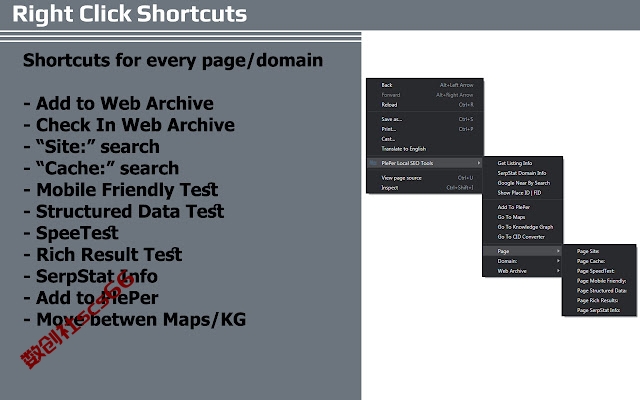This screenshot has height=400, width=640.
Task: Select Page Rich Results: option
Action: (599, 300)
